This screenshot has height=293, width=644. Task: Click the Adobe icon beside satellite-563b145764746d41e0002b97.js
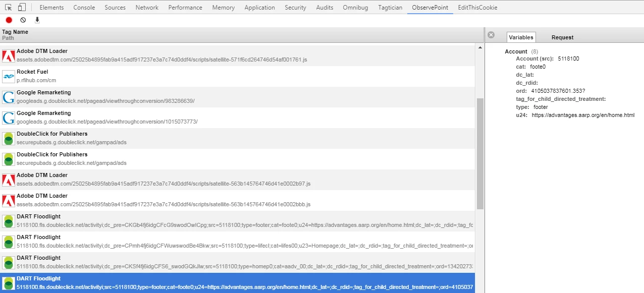pyautogui.click(x=8, y=180)
